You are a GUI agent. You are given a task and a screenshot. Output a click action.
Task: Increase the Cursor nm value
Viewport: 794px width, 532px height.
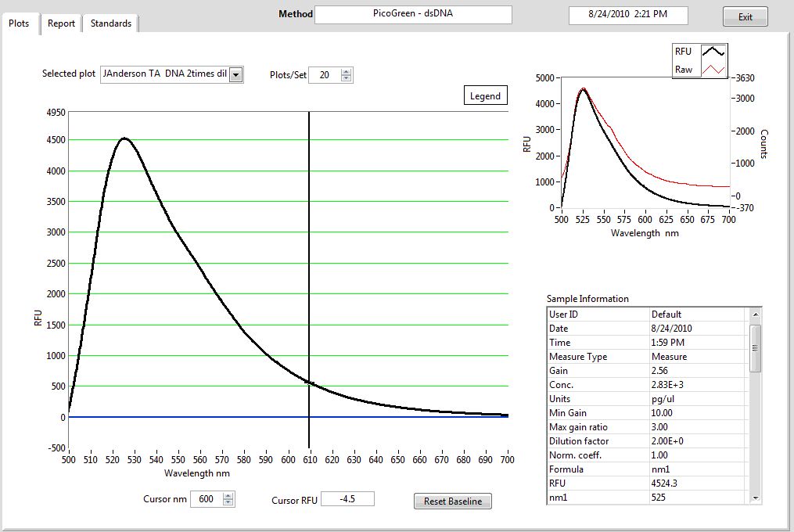pos(228,495)
